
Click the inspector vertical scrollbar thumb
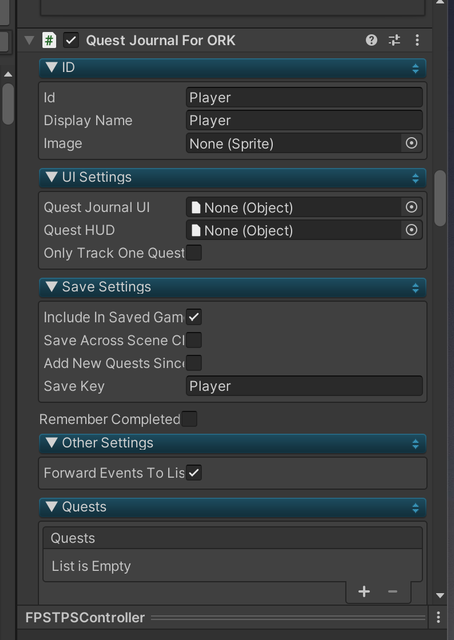(x=440, y=198)
